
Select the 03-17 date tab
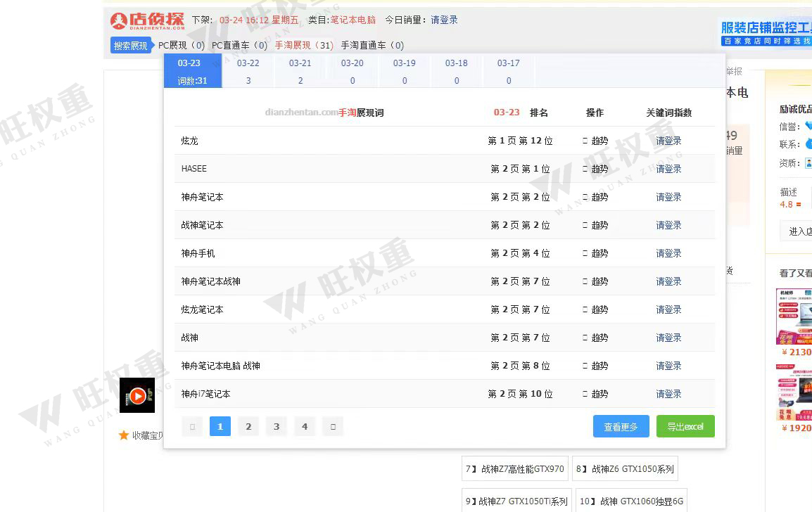[x=509, y=71]
